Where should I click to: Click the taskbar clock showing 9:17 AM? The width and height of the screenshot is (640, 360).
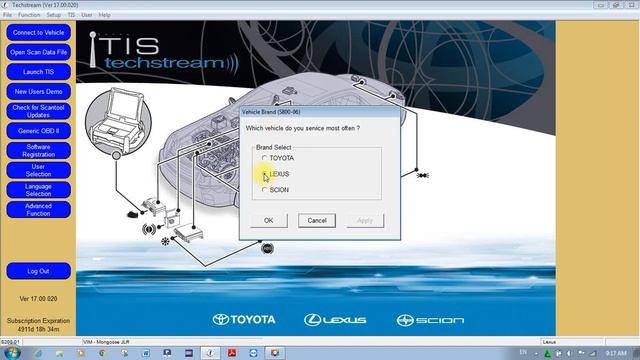coord(616,353)
